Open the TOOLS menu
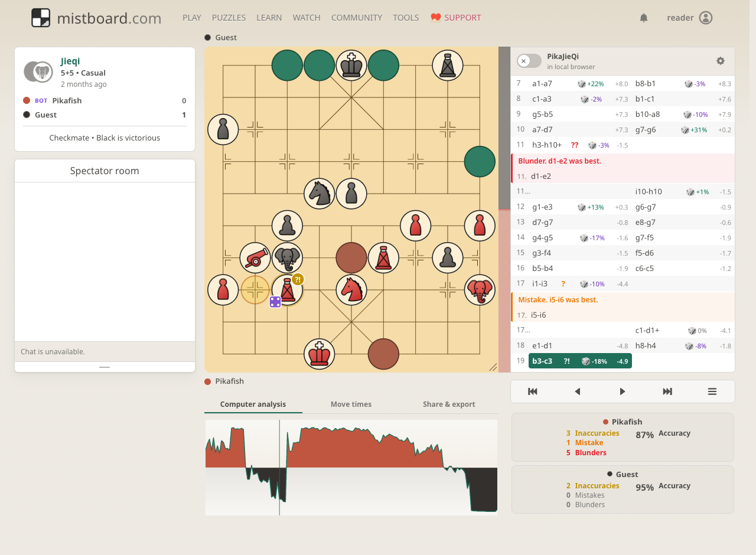 (406, 18)
